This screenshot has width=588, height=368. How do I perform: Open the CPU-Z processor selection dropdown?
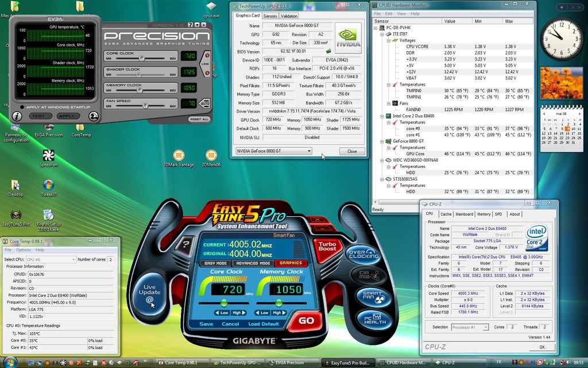(469, 327)
